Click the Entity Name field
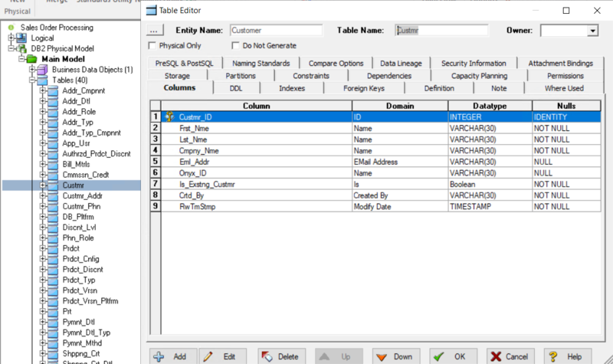The width and height of the screenshot is (613, 364). tap(276, 31)
